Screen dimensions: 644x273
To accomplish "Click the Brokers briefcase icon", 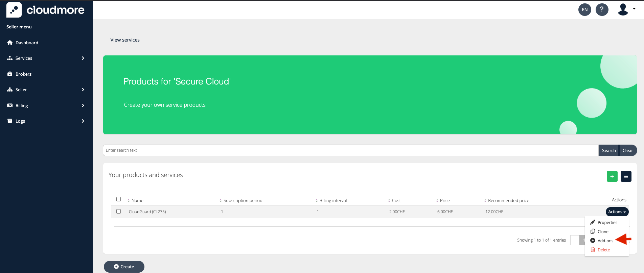I will [x=10, y=74].
